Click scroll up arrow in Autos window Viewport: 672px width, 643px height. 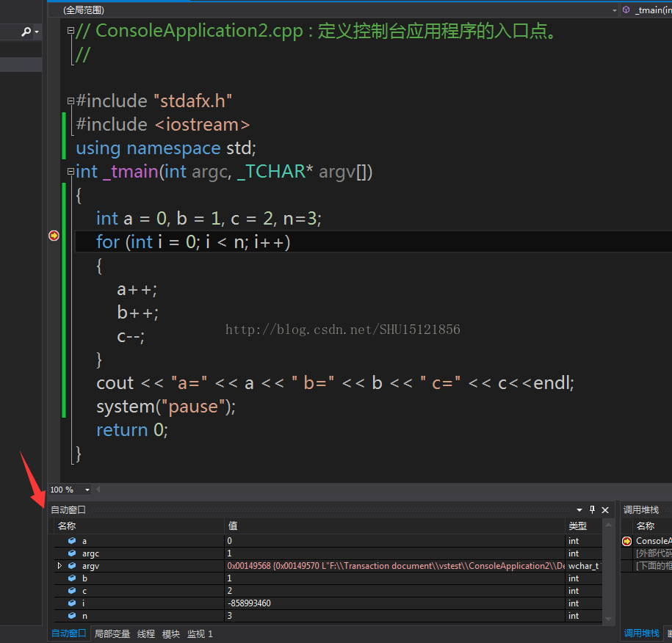pyautogui.click(x=609, y=525)
